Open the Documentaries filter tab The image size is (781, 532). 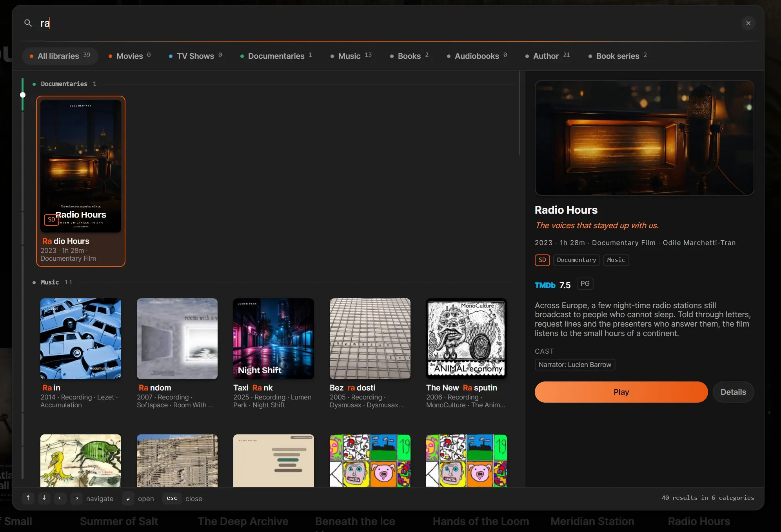276,56
